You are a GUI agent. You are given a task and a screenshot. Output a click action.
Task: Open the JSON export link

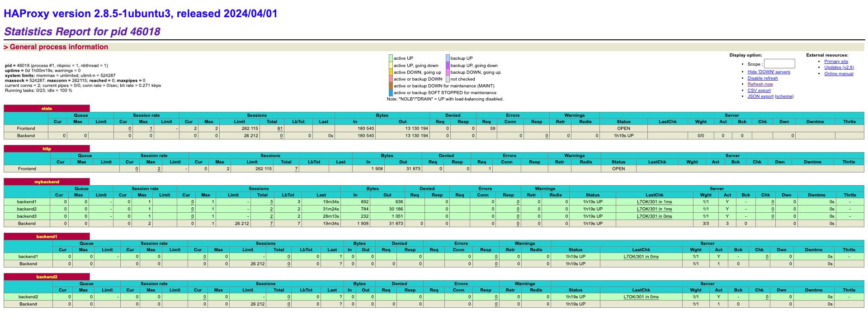(760, 96)
